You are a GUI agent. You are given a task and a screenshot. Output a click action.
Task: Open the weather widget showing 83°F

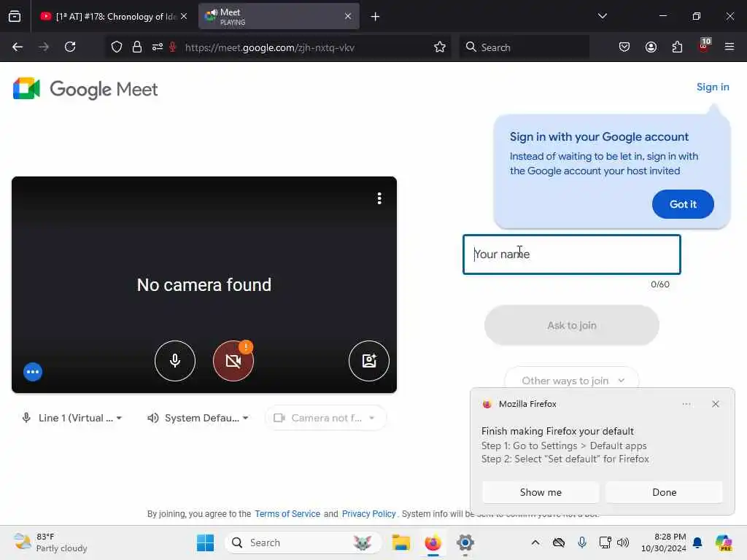(x=50, y=542)
